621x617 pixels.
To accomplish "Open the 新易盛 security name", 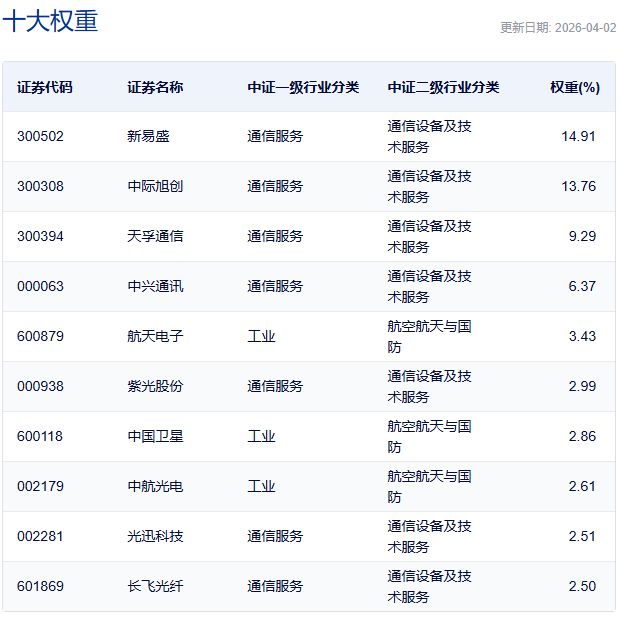I will pyautogui.click(x=149, y=136).
